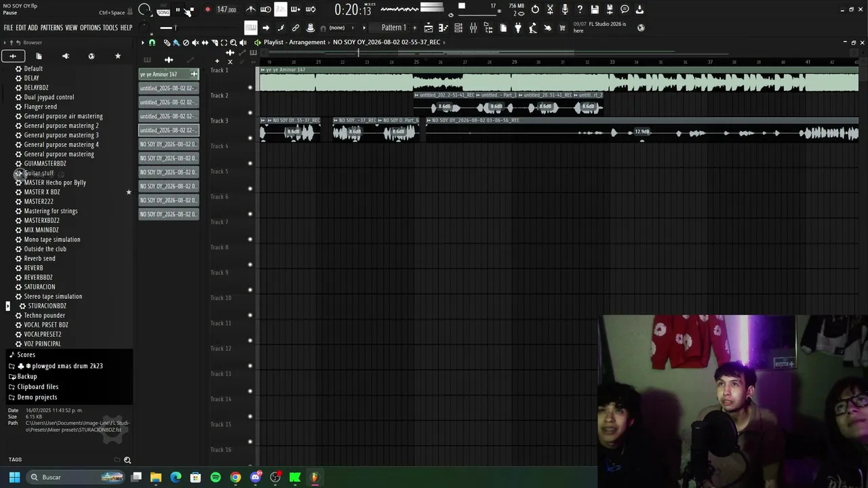
Task: Open the ADD menu
Action: (x=33, y=28)
